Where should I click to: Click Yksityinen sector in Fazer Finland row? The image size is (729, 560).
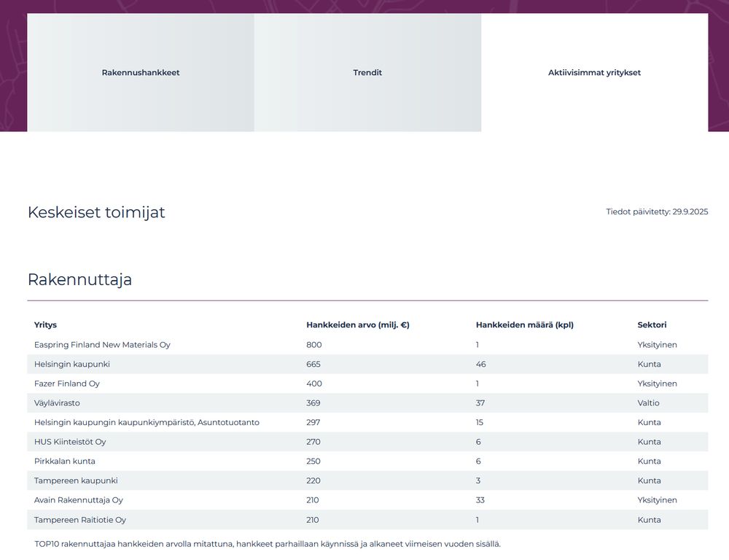coord(657,384)
